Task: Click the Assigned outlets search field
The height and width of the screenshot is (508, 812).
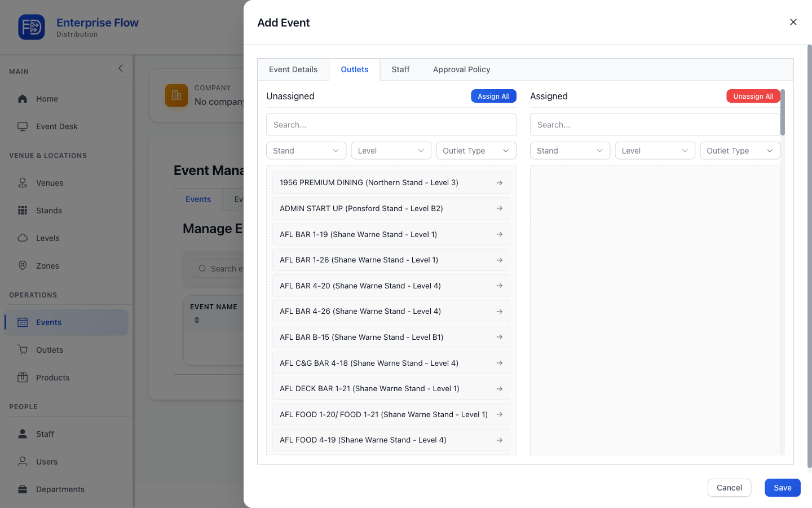Action: click(x=655, y=125)
